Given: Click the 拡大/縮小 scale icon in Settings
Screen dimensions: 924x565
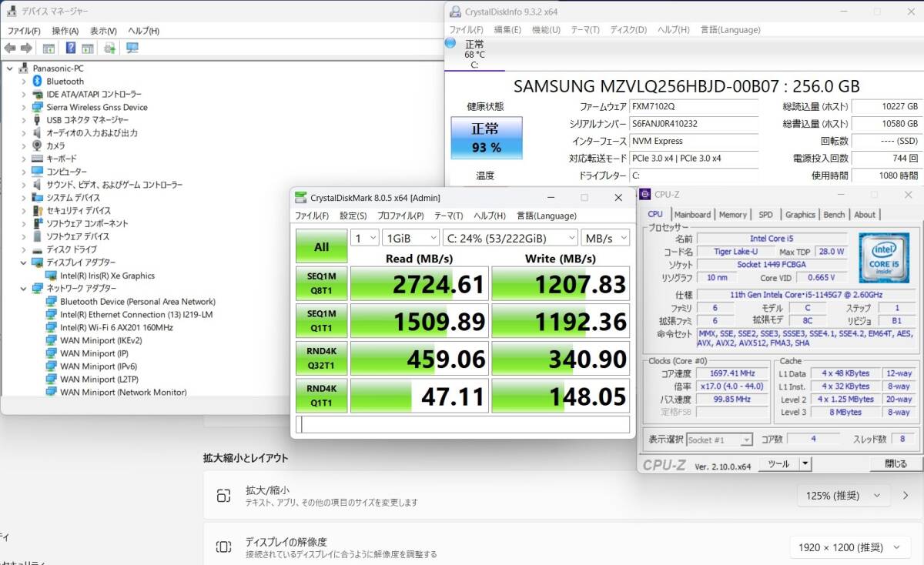Looking at the screenshot, I should pos(223,495).
